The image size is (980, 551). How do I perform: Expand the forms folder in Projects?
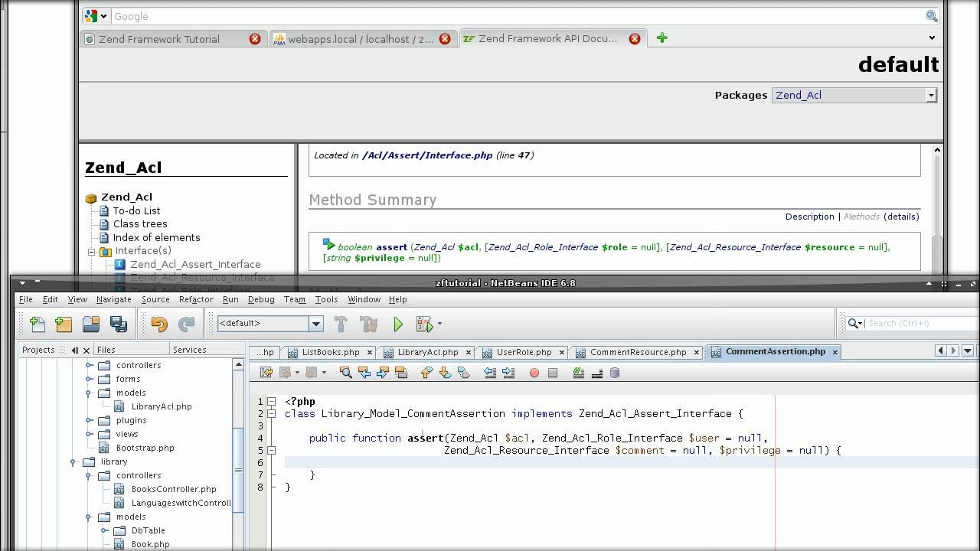(90, 379)
